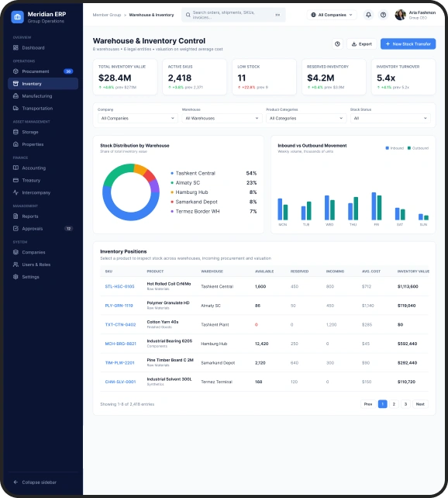Screen dimensions: 448x498
Task: Click the '$1,113,600' inventory value cell
Action: (x=408, y=286)
